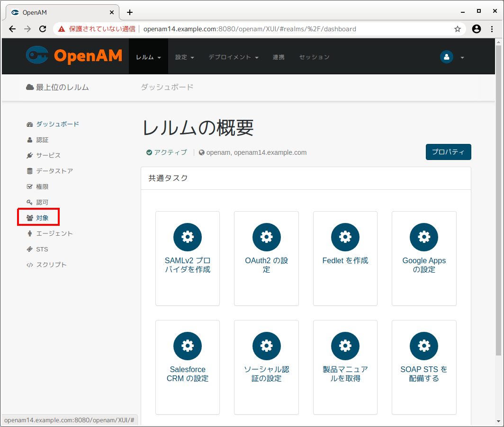This screenshot has height=427, width=504.
Task: Click the プロパティ button
Action: pyautogui.click(x=448, y=152)
